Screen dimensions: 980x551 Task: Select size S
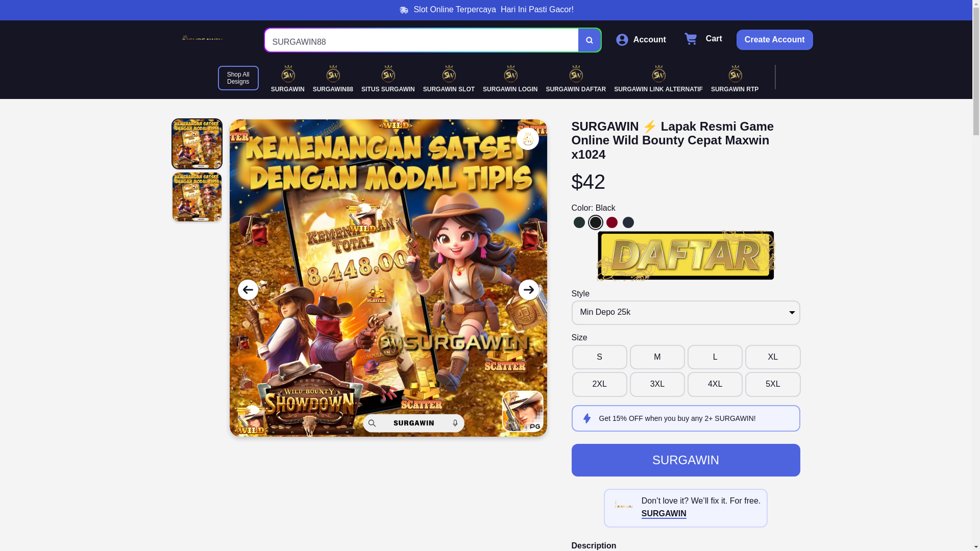(600, 357)
